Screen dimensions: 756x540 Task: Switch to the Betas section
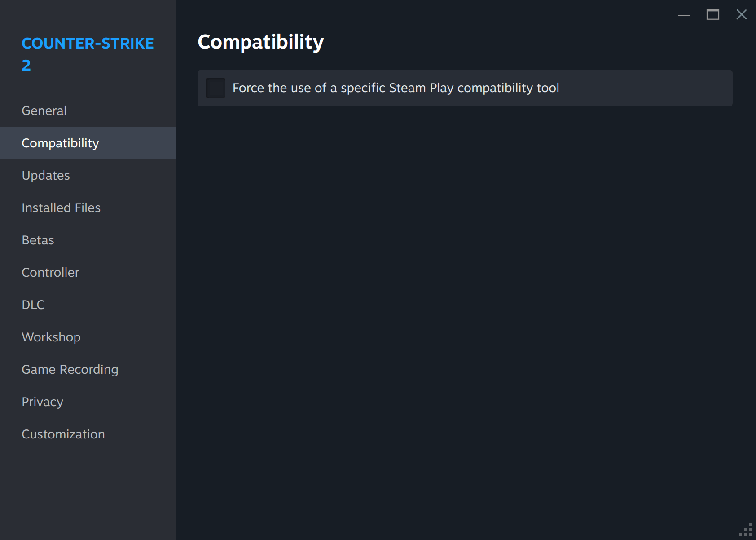click(38, 240)
